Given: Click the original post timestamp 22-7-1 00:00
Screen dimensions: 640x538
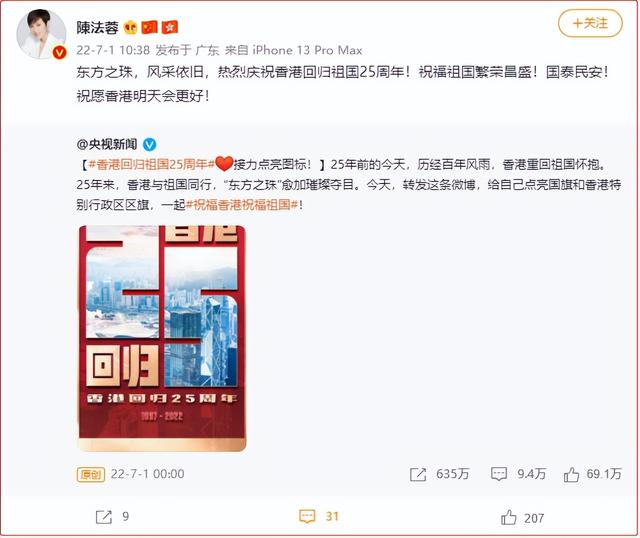Looking at the screenshot, I should tap(147, 474).
